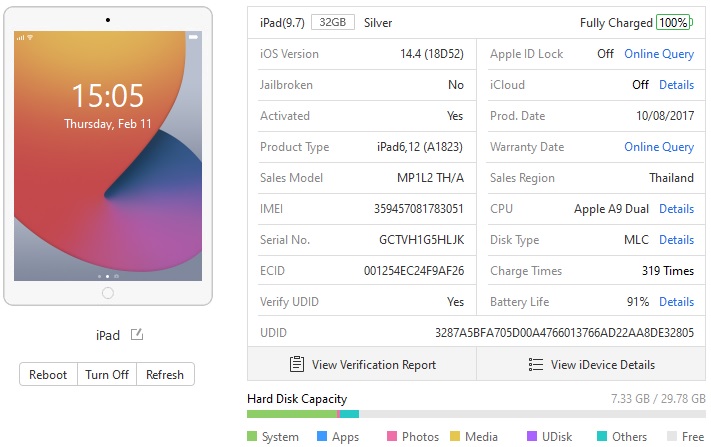Click the Charge Times value 319 Times
711x447 pixels.
(x=668, y=271)
